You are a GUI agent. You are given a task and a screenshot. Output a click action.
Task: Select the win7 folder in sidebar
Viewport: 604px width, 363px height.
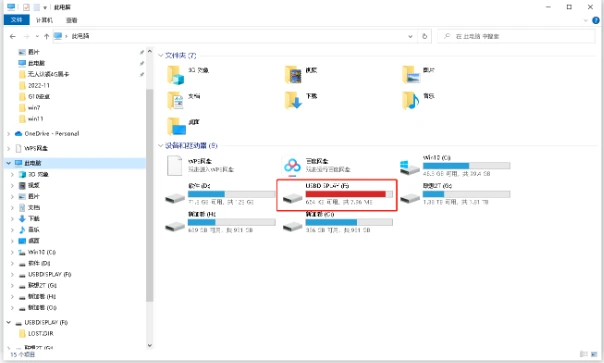coord(29,108)
